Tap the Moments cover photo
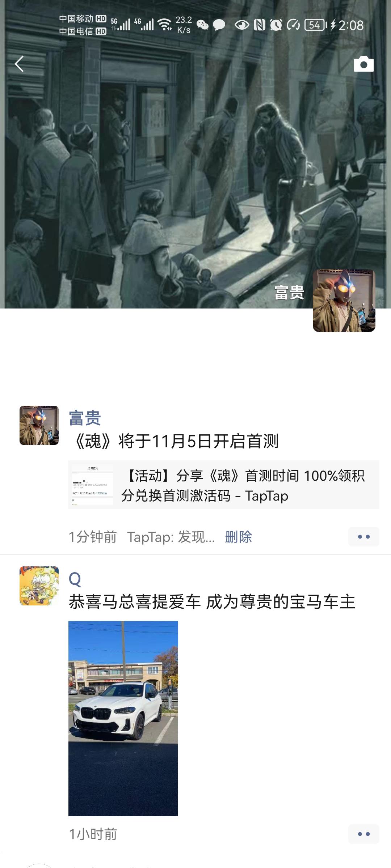The width and height of the screenshot is (391, 868). 195,154
